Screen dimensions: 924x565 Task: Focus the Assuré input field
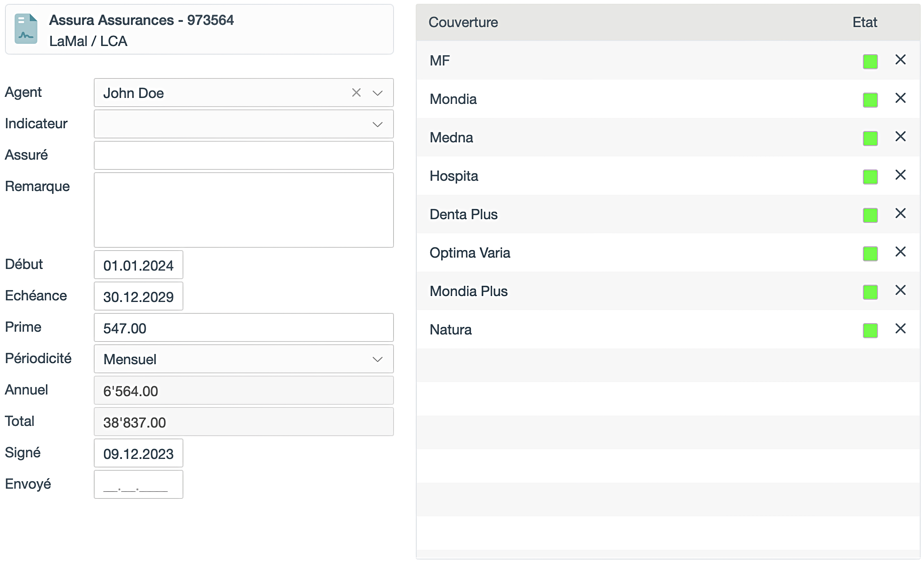pyautogui.click(x=244, y=155)
